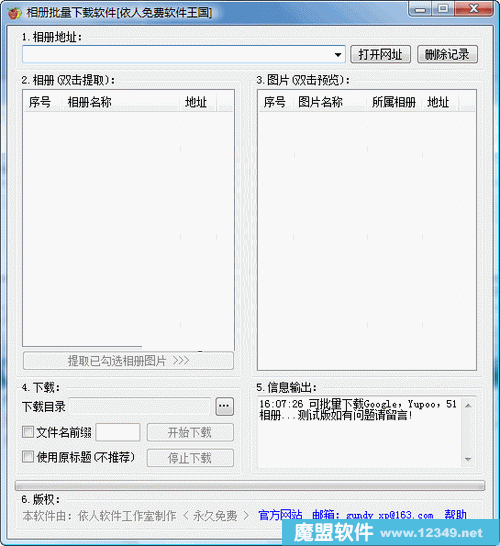Sort albums by 序号 column header
The height and width of the screenshot is (546, 500).
[x=43, y=102]
